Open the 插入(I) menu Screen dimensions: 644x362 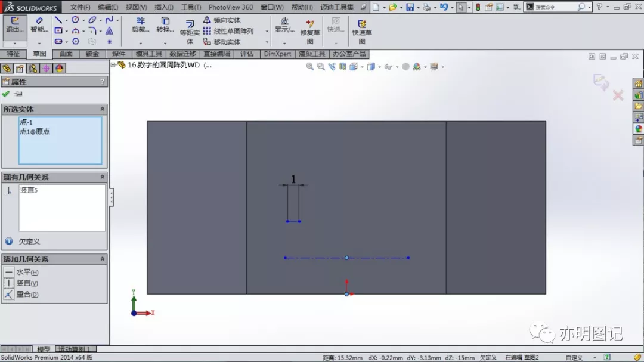pos(164,7)
